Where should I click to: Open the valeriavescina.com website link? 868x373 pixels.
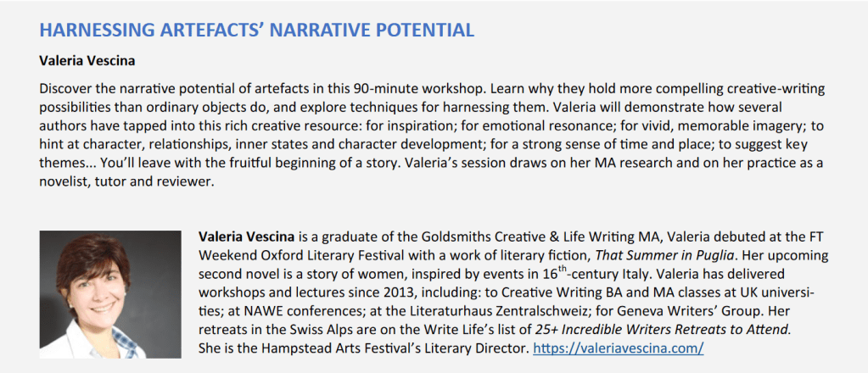pos(618,348)
